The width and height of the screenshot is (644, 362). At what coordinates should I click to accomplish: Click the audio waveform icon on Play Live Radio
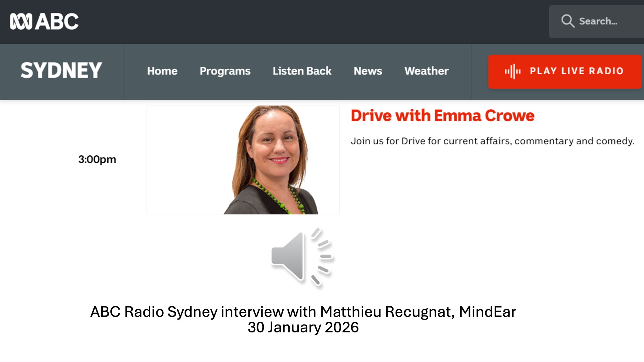pos(513,71)
